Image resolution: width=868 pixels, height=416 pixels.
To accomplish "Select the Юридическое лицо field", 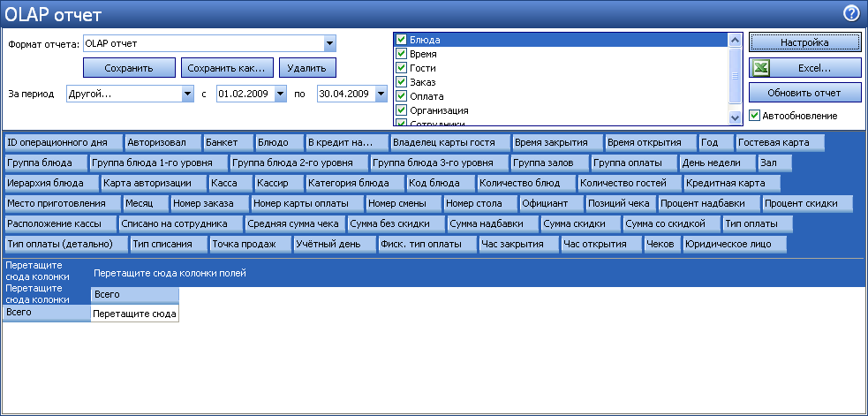I will 734,244.
